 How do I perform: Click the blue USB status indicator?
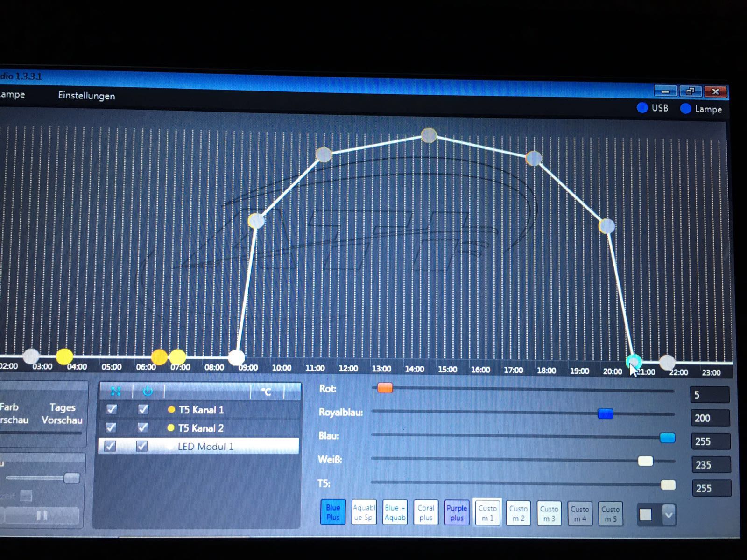coord(642,108)
